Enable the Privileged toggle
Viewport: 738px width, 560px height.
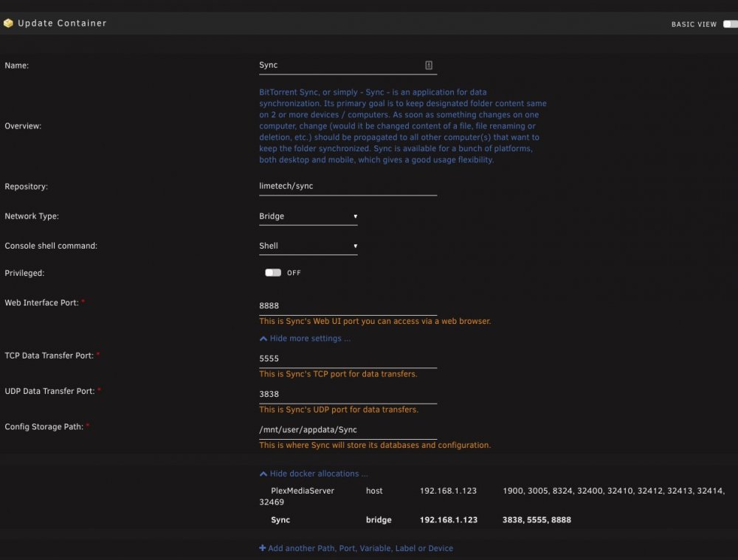coord(273,273)
